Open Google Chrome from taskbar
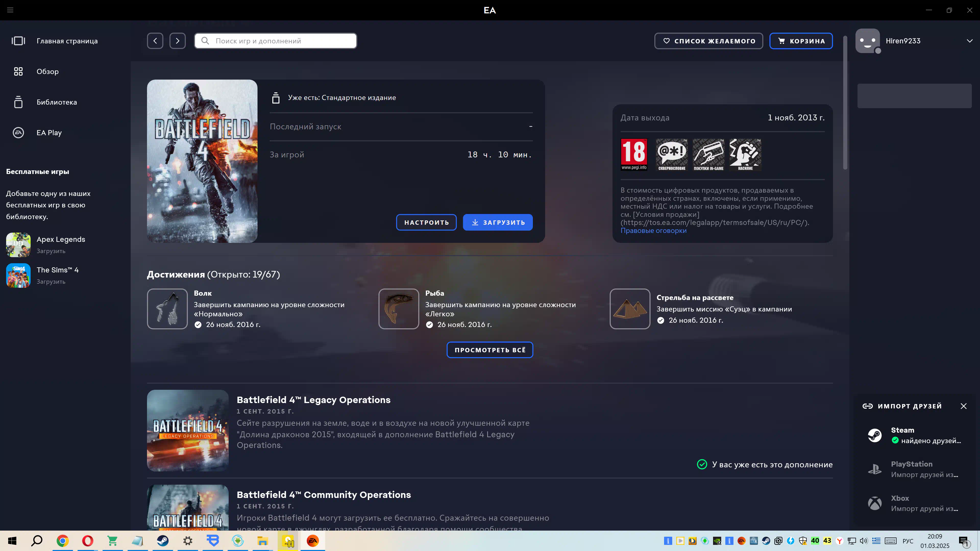 (62, 541)
